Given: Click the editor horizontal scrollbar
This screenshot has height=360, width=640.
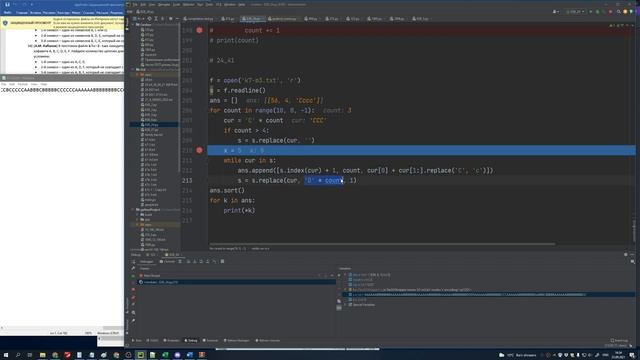Looking at the screenshot, I should tap(382, 244).
